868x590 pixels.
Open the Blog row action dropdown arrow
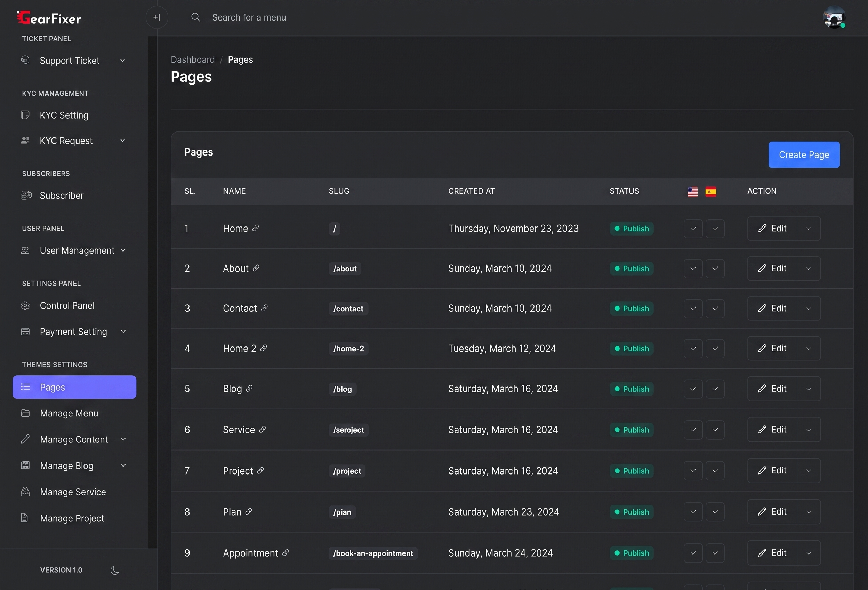tap(809, 389)
